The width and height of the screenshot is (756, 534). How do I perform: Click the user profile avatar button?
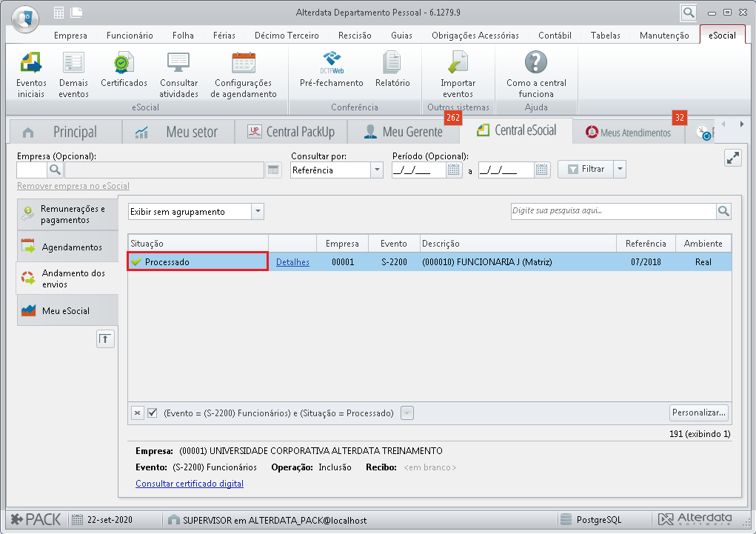(x=25, y=19)
